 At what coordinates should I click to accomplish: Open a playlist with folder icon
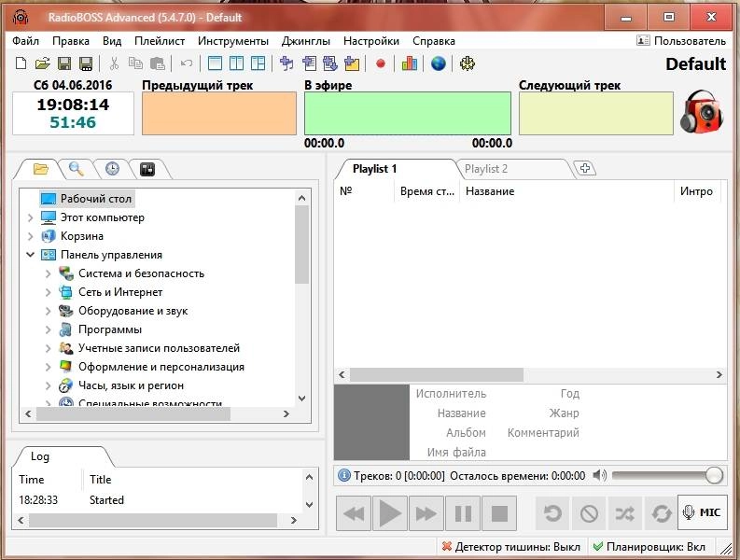[43, 63]
